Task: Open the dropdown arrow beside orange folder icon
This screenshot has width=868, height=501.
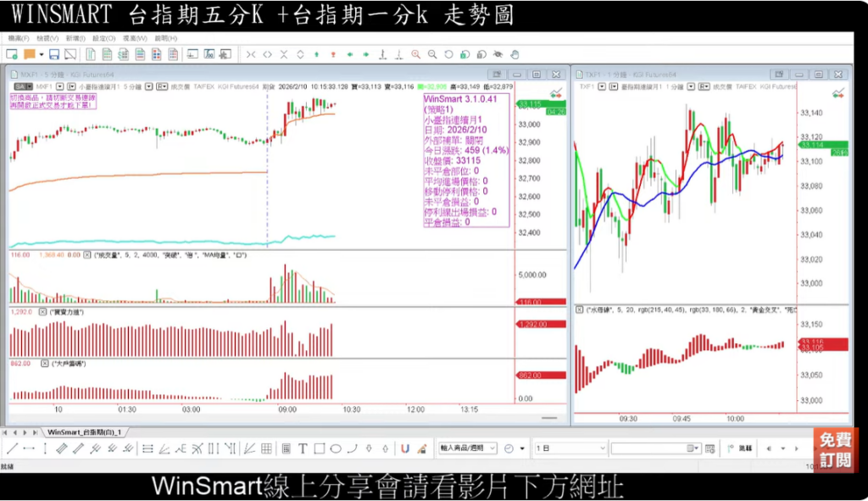Action: click(39, 55)
